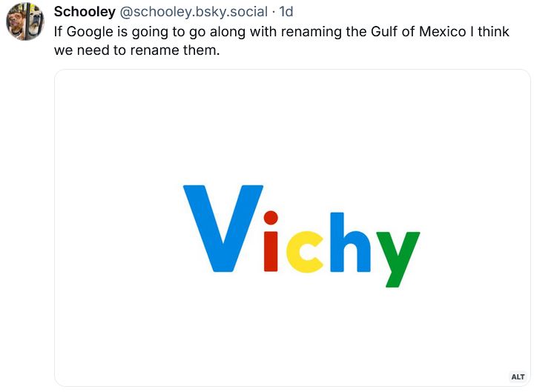Open the attached Vichy image in viewer
The height and width of the screenshot is (392, 534).
(x=292, y=227)
